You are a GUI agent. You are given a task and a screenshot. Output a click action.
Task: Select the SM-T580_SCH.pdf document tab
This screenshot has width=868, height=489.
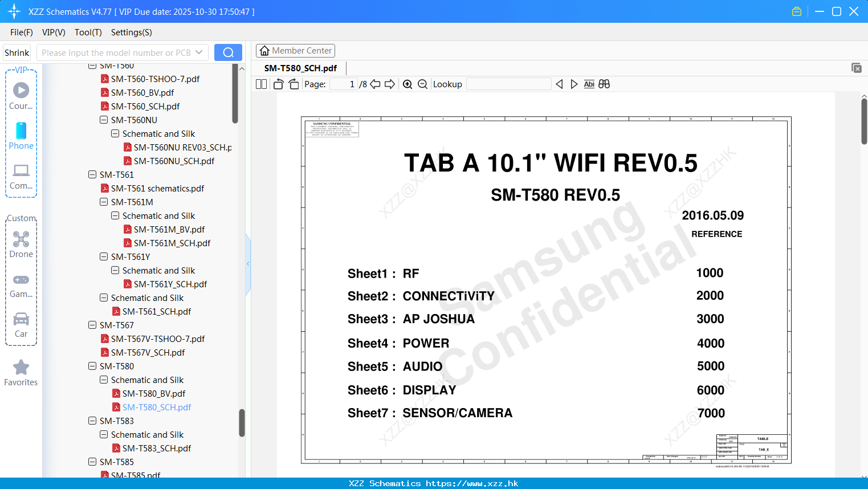pyautogui.click(x=300, y=68)
